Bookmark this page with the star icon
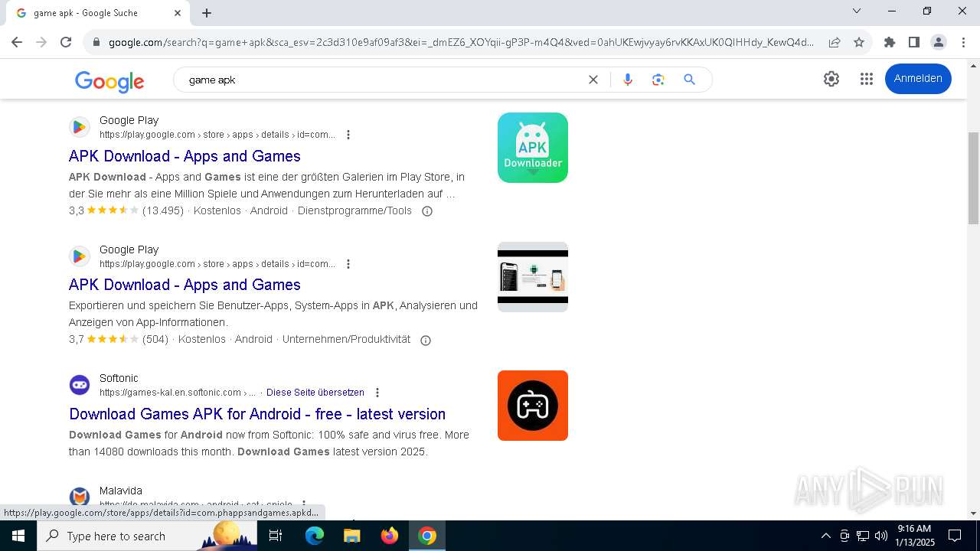Image resolution: width=980 pixels, height=551 pixels. (859, 42)
